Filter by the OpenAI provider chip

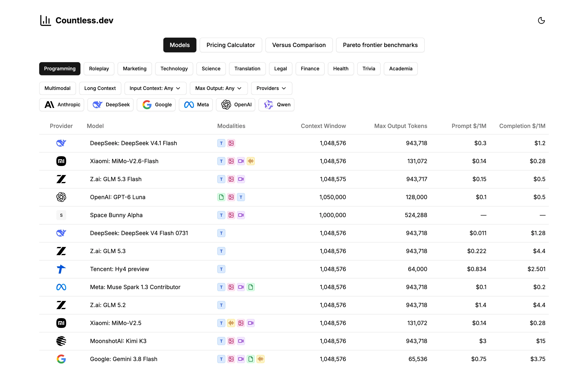[x=235, y=104]
